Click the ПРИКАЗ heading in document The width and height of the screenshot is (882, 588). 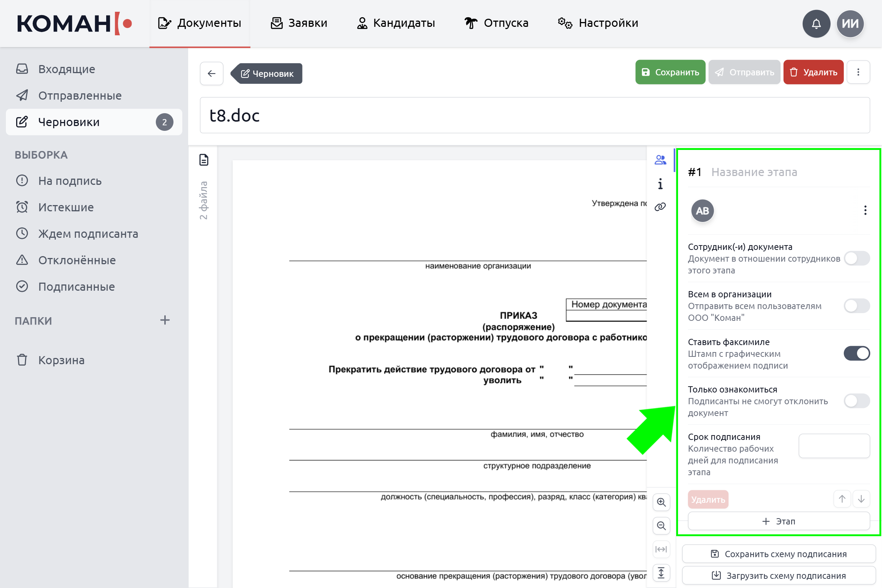pyautogui.click(x=518, y=315)
